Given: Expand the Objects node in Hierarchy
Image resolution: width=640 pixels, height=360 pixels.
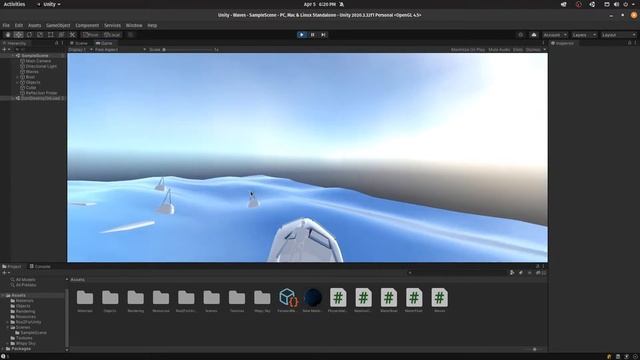Looking at the screenshot, I should pyautogui.click(x=18, y=82).
